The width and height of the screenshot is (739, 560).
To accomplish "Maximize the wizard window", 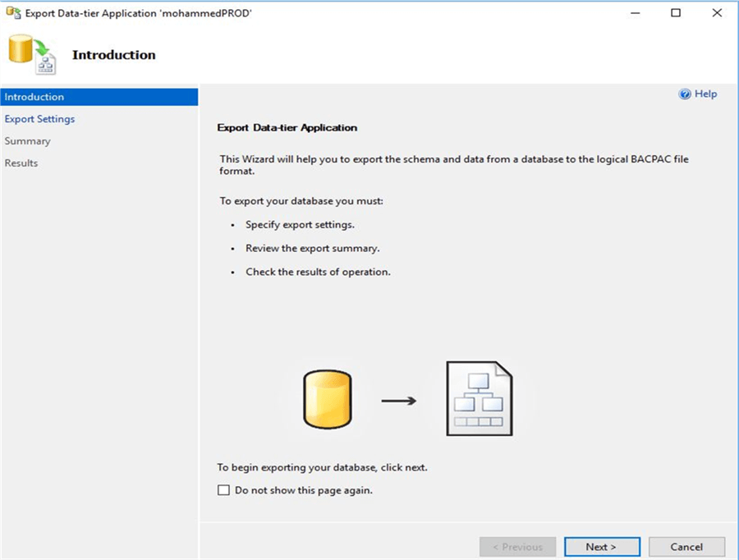I will point(675,13).
